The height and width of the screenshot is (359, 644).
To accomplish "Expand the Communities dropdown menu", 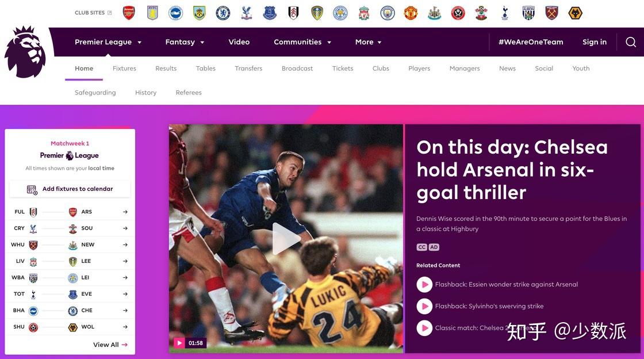I will [x=302, y=42].
